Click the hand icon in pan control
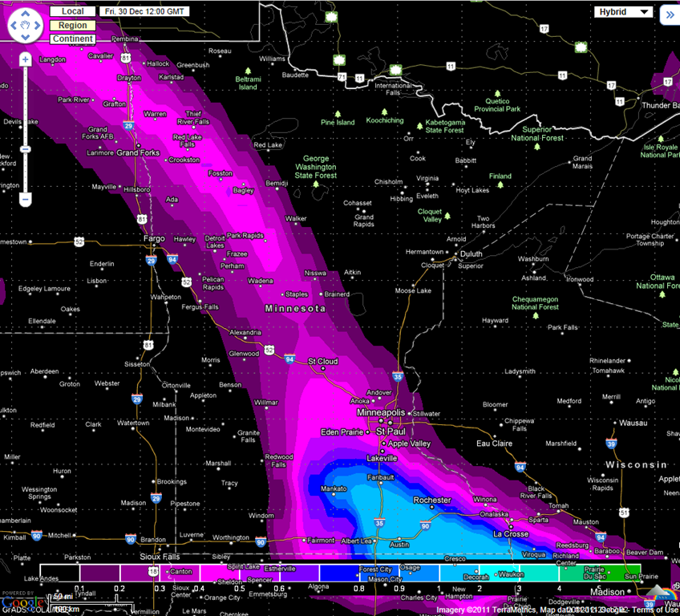680x616 pixels. [25, 25]
